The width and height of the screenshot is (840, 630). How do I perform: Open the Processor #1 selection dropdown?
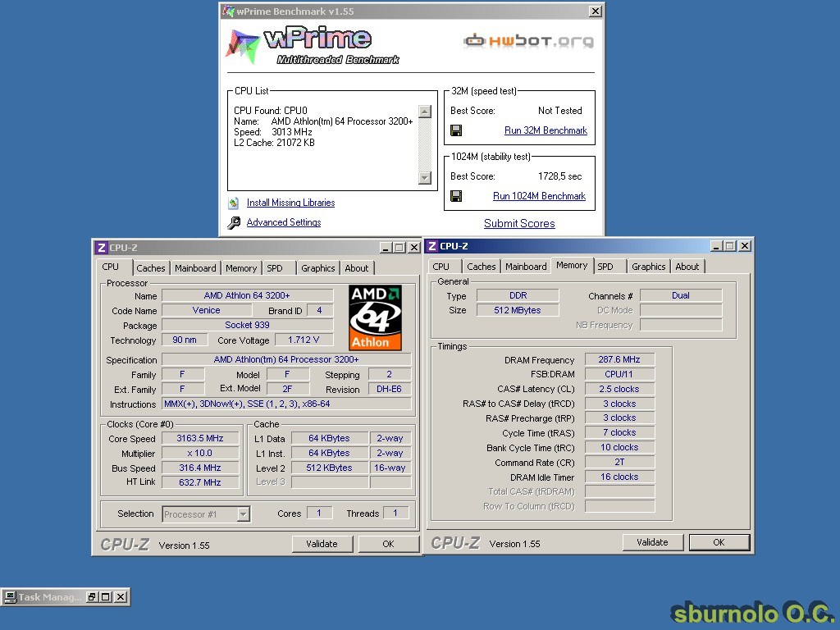(243, 514)
